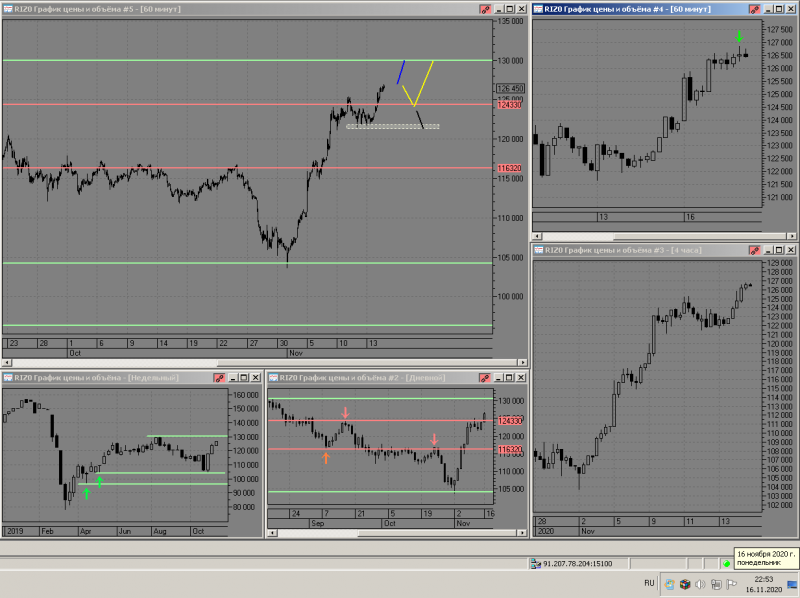Minimize the daily chart #2 window
Screen dimensions: 800x598
pos(498,378)
